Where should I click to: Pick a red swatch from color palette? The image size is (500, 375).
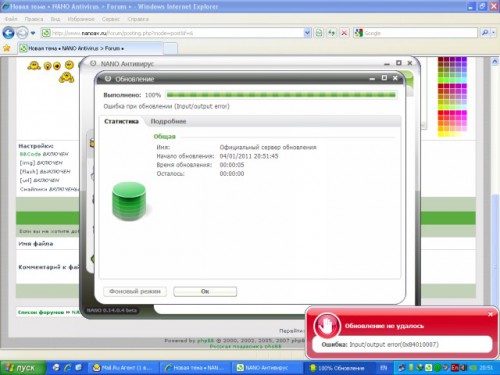[x=440, y=113]
